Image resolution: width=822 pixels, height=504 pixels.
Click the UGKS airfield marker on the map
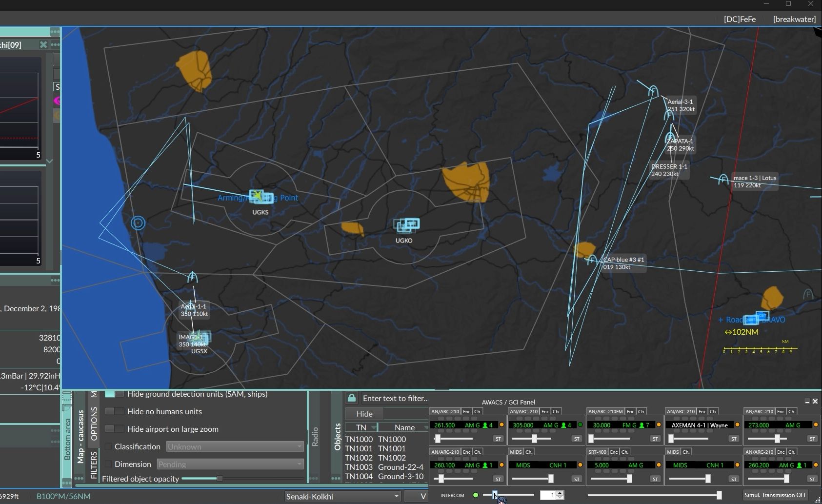(261, 197)
